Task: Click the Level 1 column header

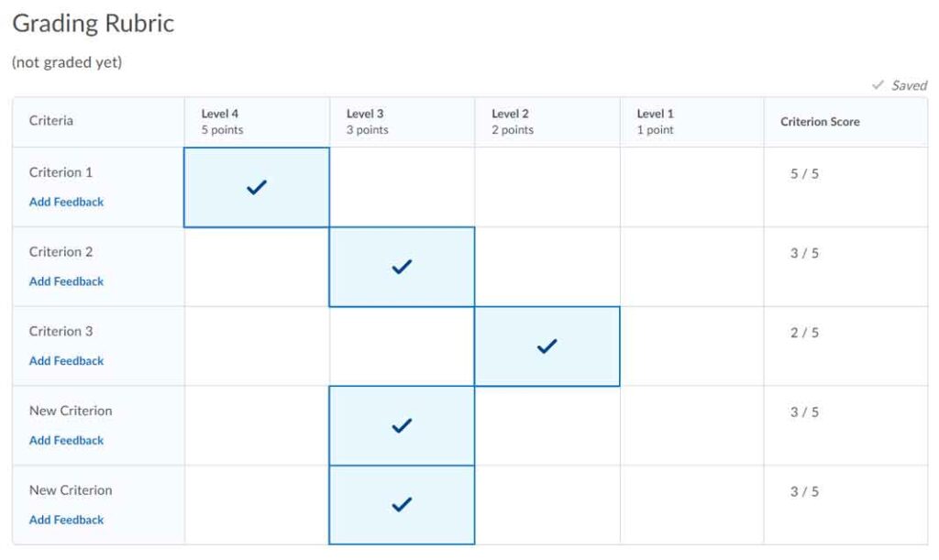Action: pos(656,121)
